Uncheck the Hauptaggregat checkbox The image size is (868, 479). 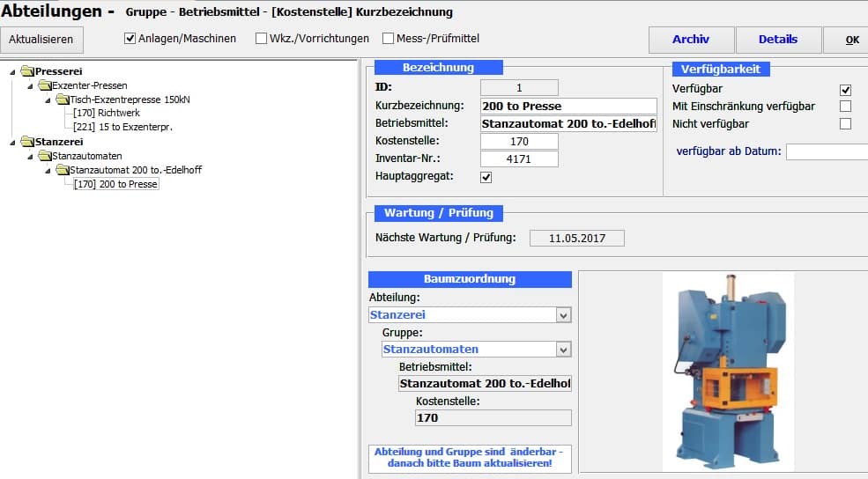point(486,177)
